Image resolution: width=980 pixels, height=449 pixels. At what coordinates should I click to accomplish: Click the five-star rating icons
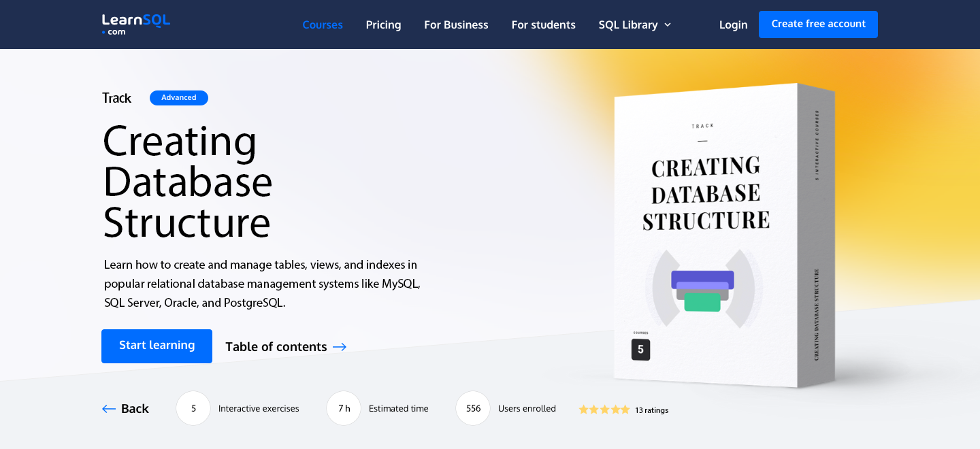click(604, 410)
